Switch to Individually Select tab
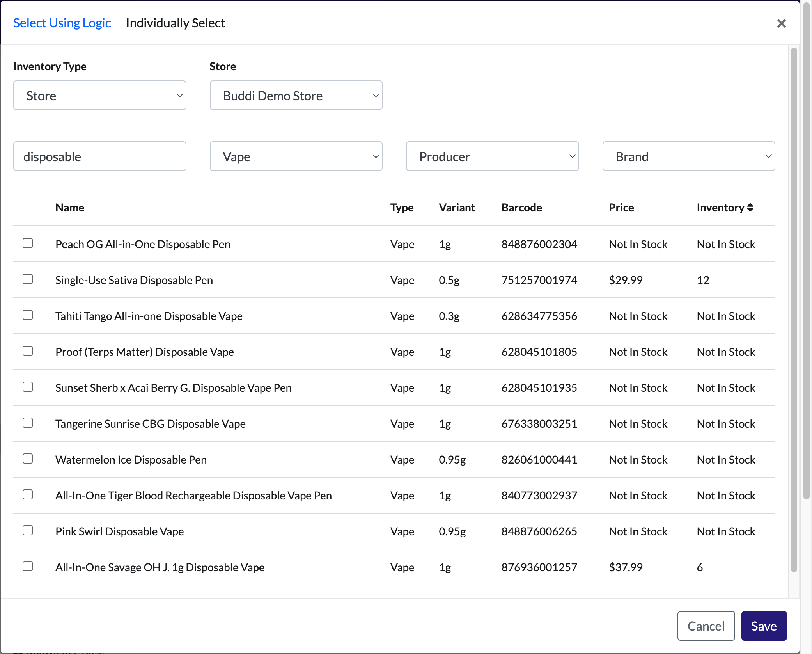 point(176,23)
